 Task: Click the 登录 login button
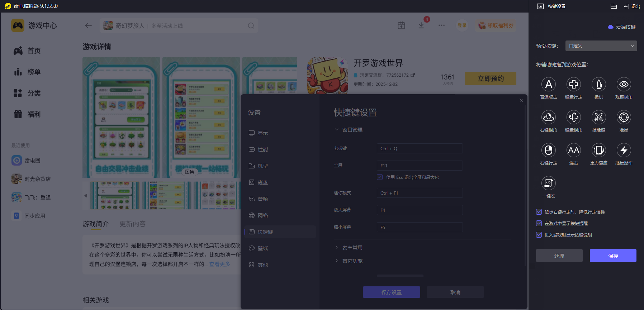(x=462, y=25)
